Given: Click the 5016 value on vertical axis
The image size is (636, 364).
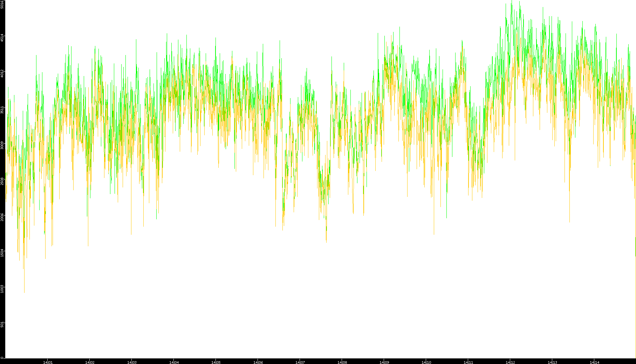Looking at the screenshot, I should [2, 4].
